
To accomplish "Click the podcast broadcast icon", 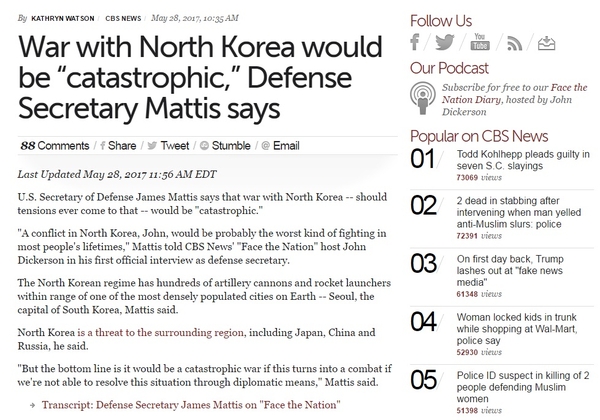I will coord(422,98).
